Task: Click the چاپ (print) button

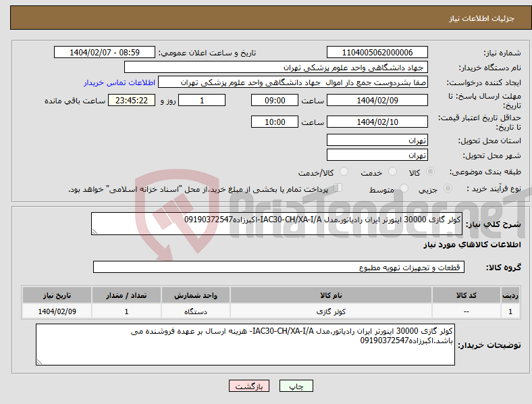Action: pos(296,386)
